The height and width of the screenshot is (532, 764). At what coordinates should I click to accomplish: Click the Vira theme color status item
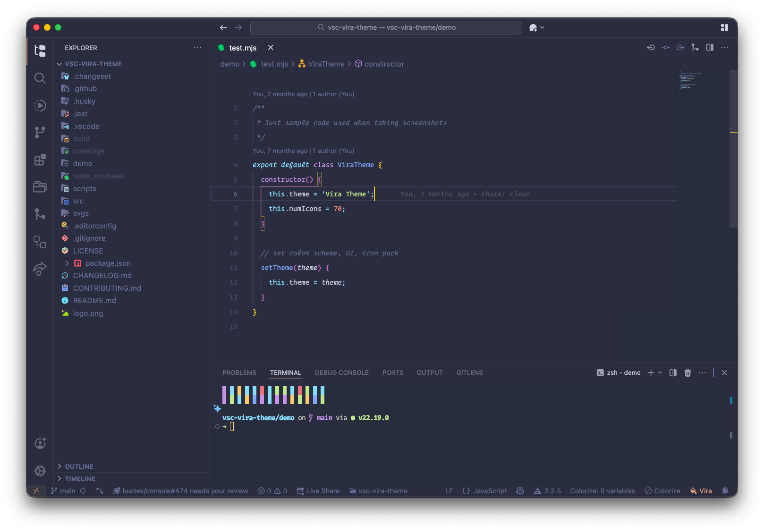pos(701,491)
